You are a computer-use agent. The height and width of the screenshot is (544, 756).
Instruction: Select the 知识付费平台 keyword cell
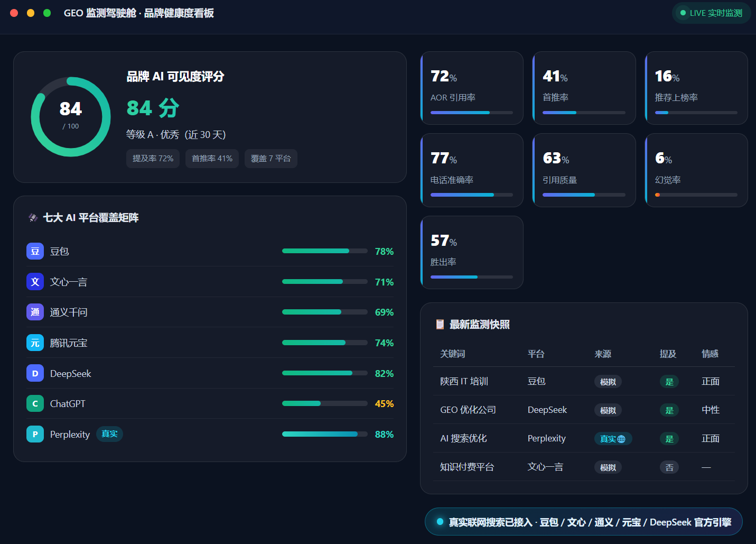coord(467,467)
